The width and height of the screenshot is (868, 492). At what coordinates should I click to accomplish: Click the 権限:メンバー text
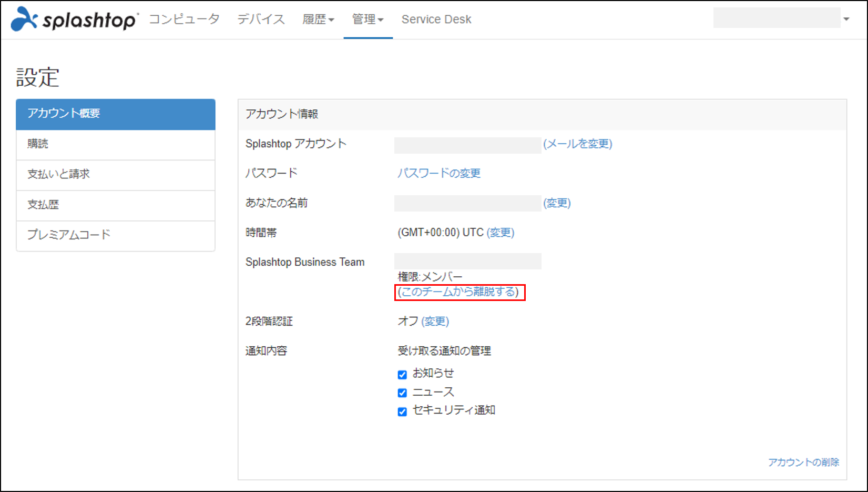pyautogui.click(x=430, y=277)
